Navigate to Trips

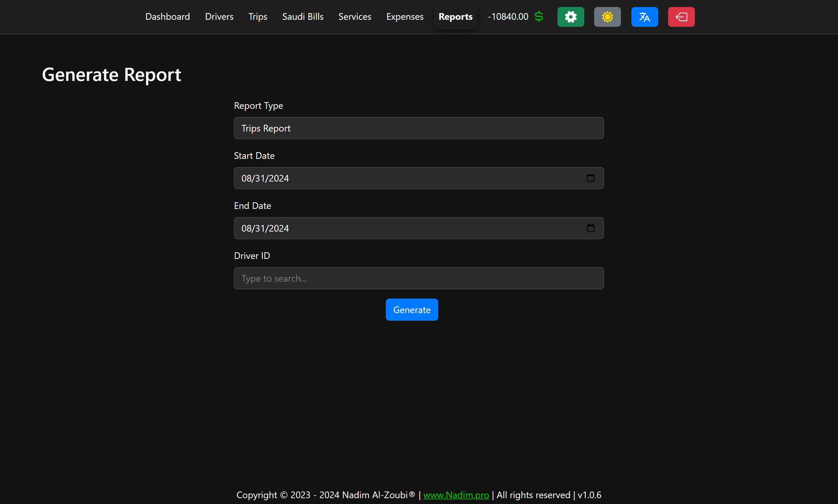pyautogui.click(x=258, y=17)
